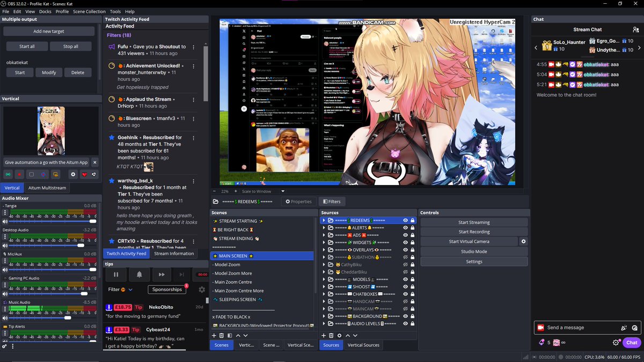Pause tip alerts in tips panel
This screenshot has width=644, height=362.
pos(116,275)
